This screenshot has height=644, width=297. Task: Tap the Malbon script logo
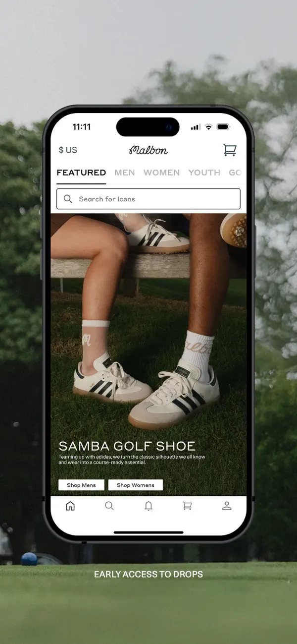(148, 150)
